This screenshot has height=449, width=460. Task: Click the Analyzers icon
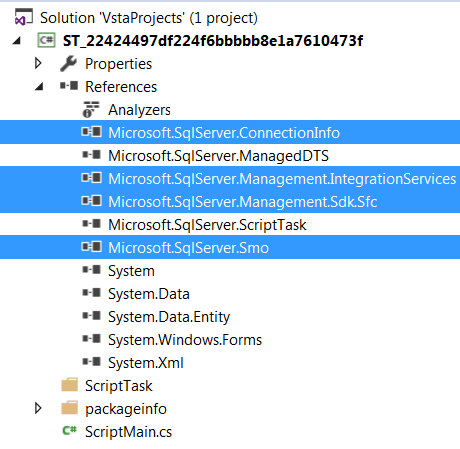[91, 109]
